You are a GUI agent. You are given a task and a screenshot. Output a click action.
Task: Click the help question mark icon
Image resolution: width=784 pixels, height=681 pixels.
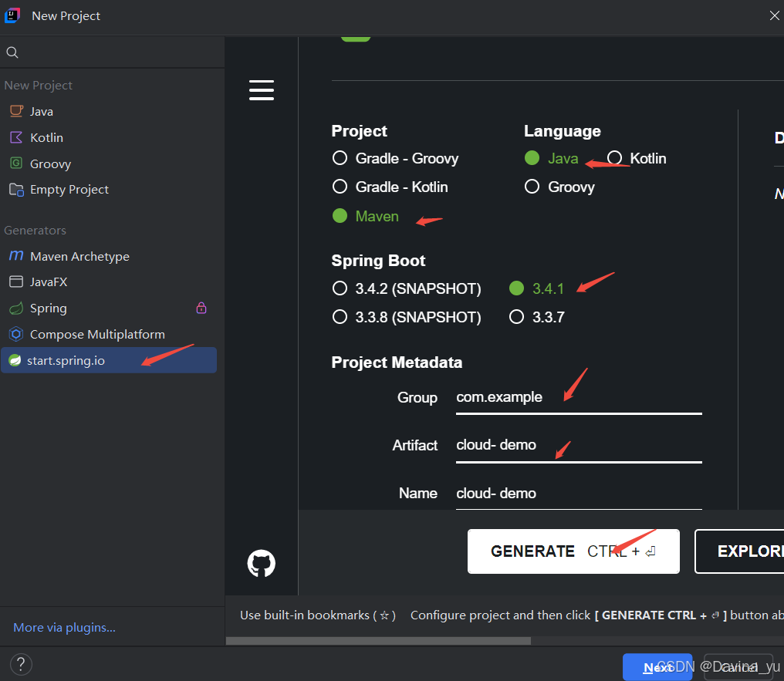tap(21, 665)
